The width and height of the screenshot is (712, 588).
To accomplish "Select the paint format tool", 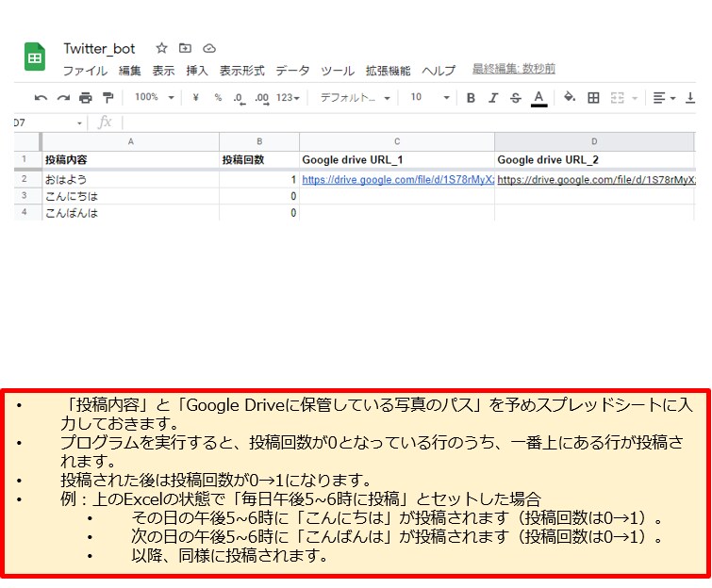I will [108, 98].
